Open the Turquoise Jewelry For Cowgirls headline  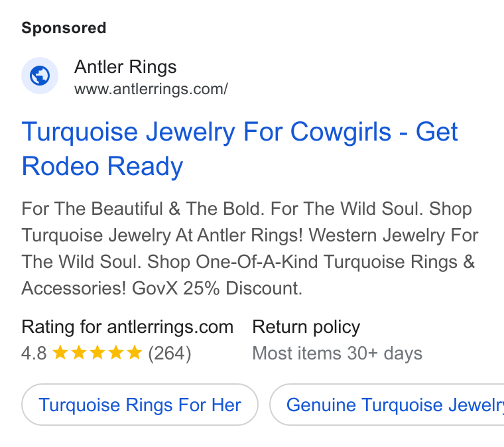click(x=239, y=149)
